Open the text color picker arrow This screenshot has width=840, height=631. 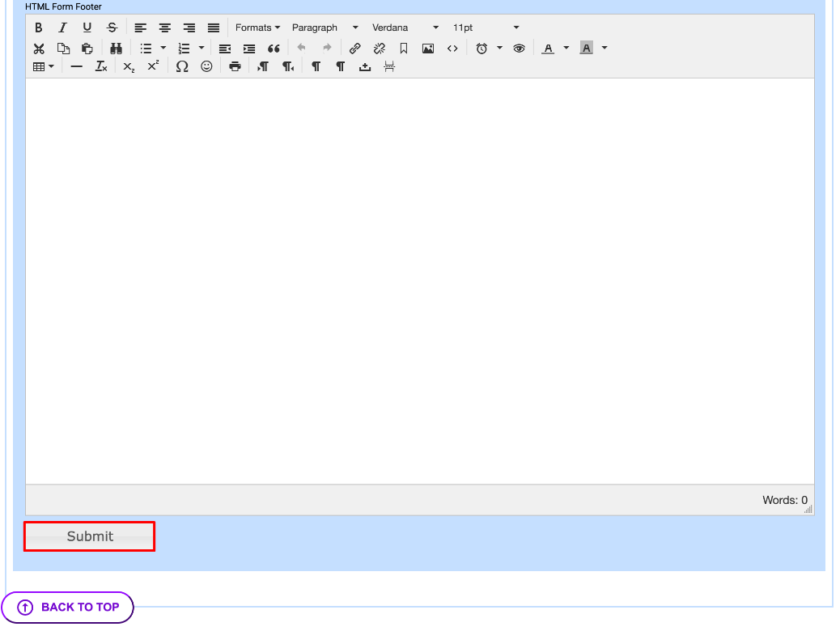[x=566, y=49]
